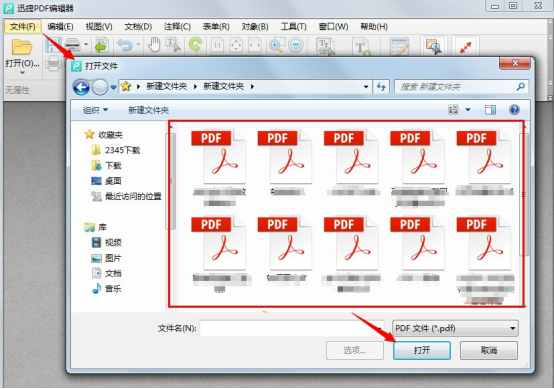Viewport: 554px width, 389px height.
Task: Open the 视图(V) menu
Action: (x=99, y=27)
